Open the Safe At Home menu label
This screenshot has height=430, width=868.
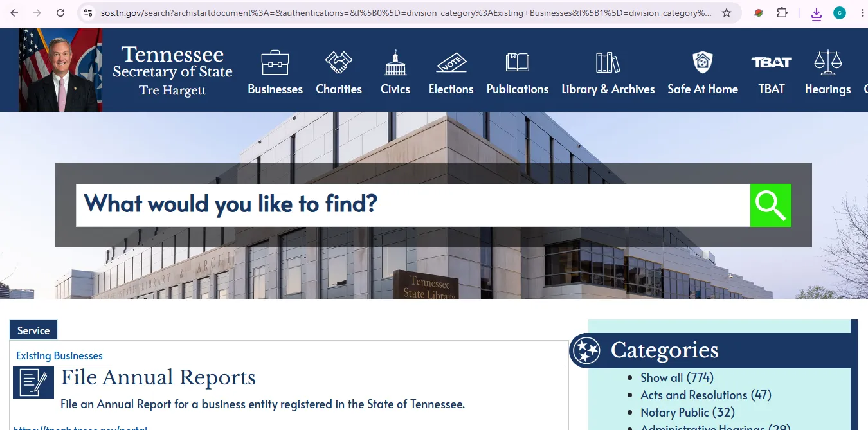703,89
